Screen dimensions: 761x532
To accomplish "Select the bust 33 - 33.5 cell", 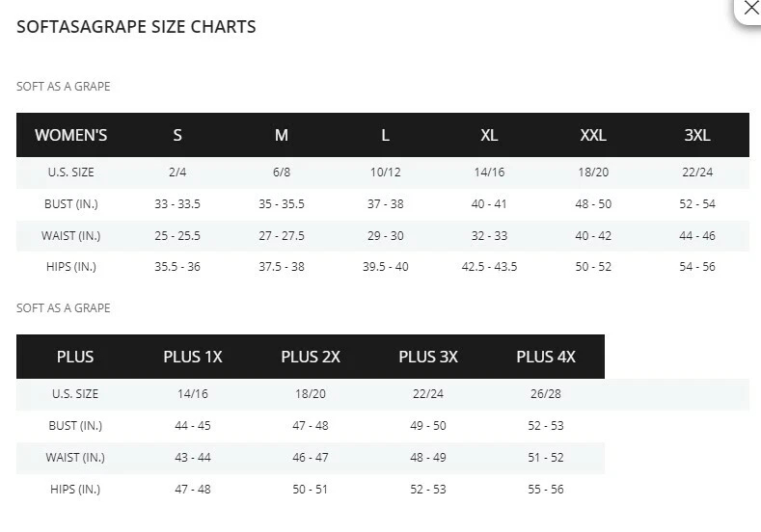I will [177, 204].
